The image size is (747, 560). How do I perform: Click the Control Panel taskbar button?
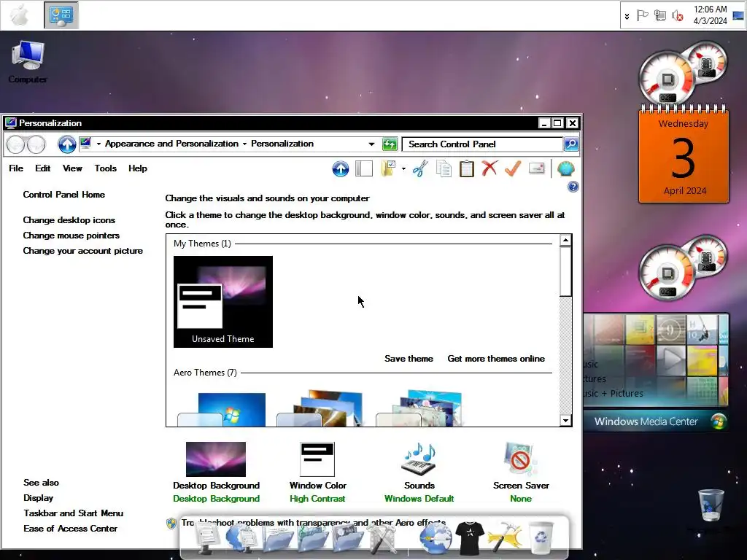coord(61,15)
